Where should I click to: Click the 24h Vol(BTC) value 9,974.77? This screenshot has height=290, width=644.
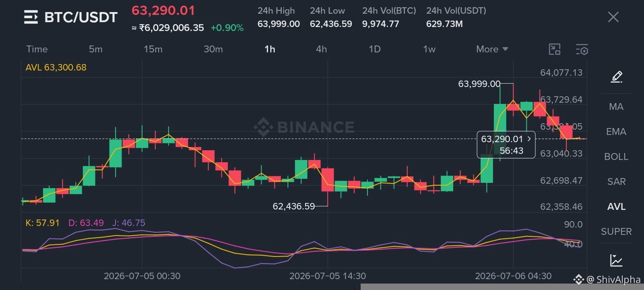pos(380,24)
